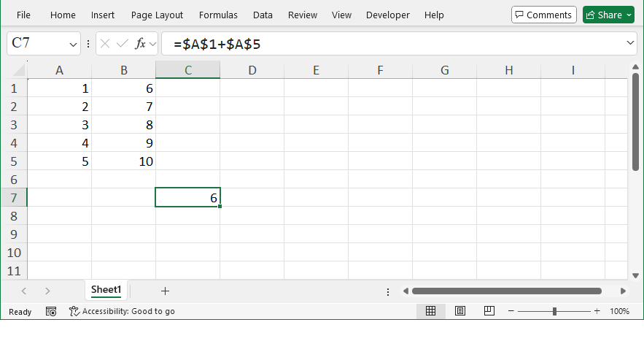Click the Enter checkmark in formula bar
Screen dimensions: 644x352
pos(123,44)
